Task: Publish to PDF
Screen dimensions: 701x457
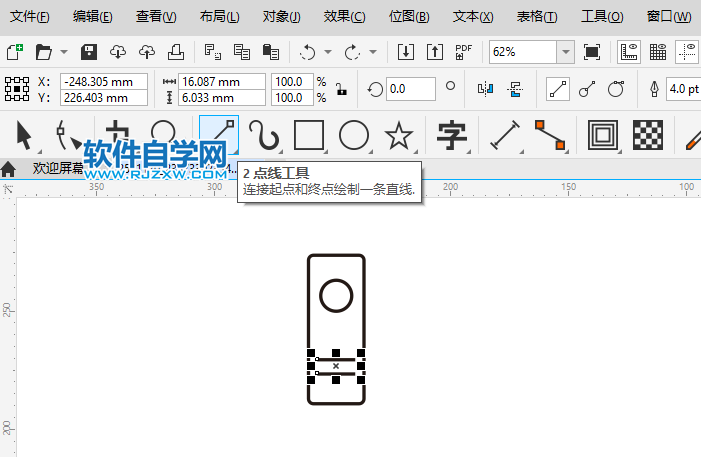Action: coord(464,52)
